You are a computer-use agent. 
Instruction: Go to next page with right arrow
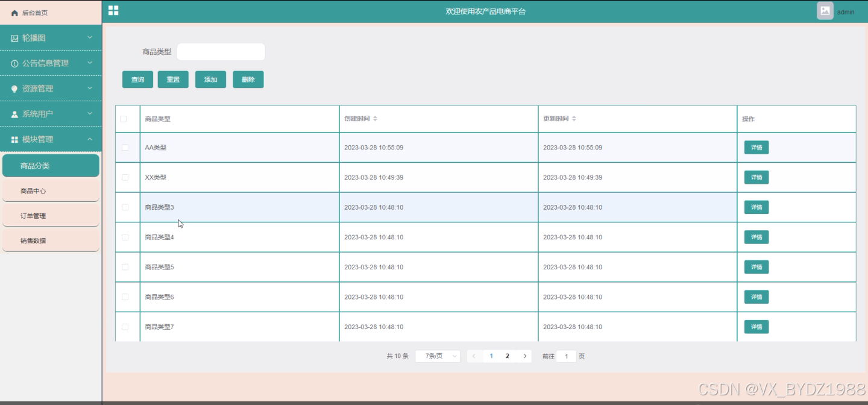[525, 356]
